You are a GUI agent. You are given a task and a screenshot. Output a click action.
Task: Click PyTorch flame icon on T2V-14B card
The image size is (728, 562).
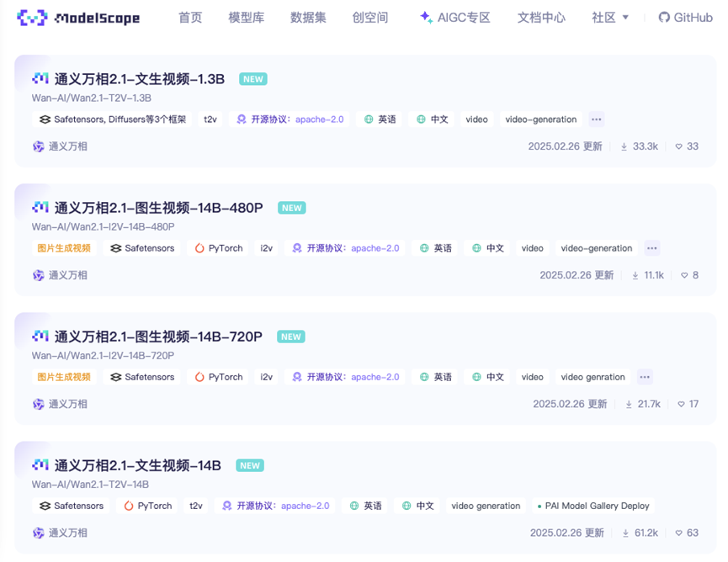point(129,506)
